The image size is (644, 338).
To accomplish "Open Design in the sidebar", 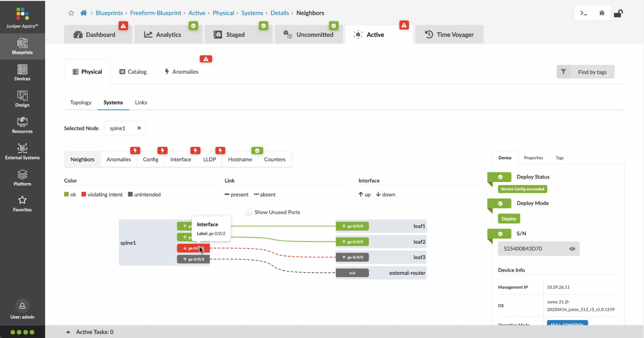I will tap(22, 99).
